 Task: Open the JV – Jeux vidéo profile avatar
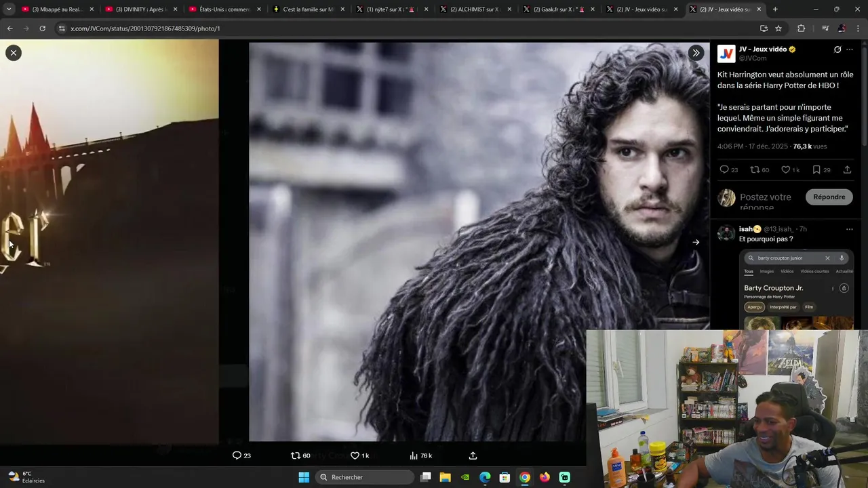point(726,54)
